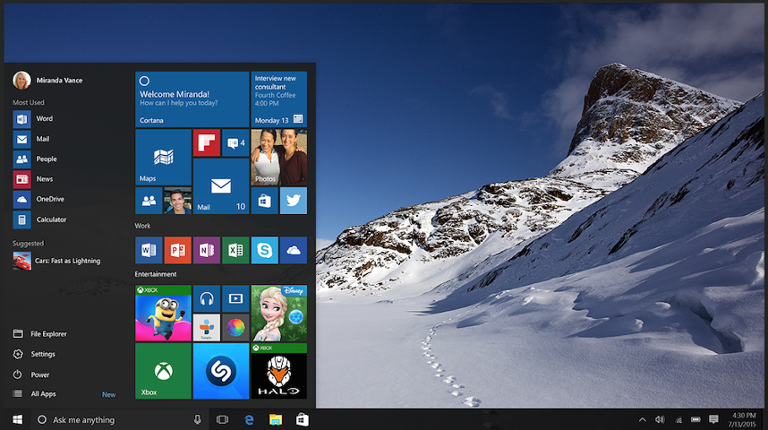Click the Microsoft Edge taskbar icon
The height and width of the screenshot is (430, 768).
(249, 420)
